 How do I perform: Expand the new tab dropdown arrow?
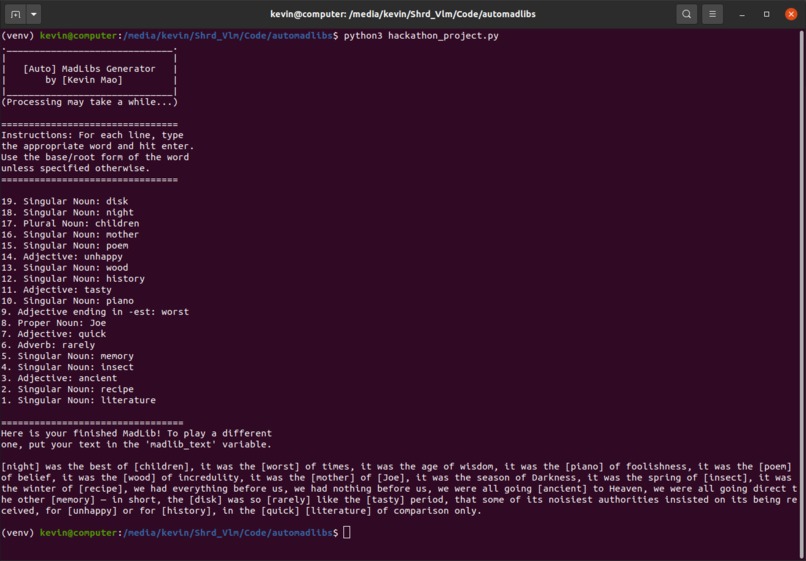pos(34,14)
